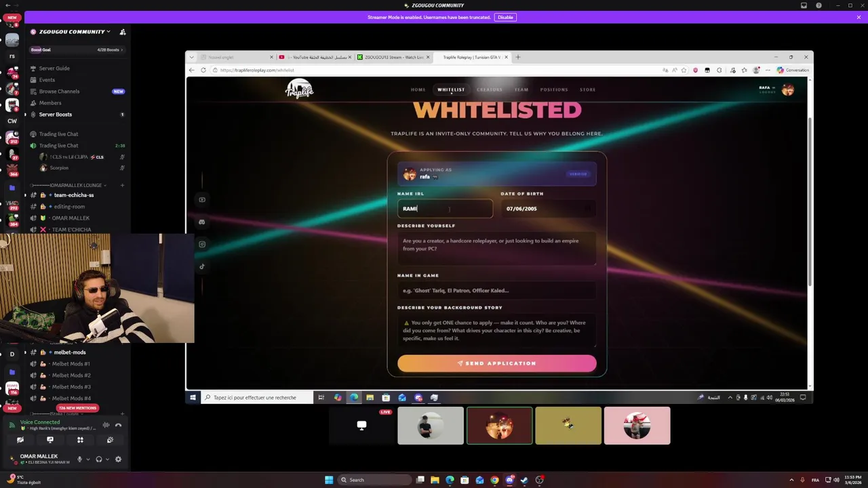868x488 pixels.
Task: Select green-bordered speaking participant tile
Action: [499, 426]
